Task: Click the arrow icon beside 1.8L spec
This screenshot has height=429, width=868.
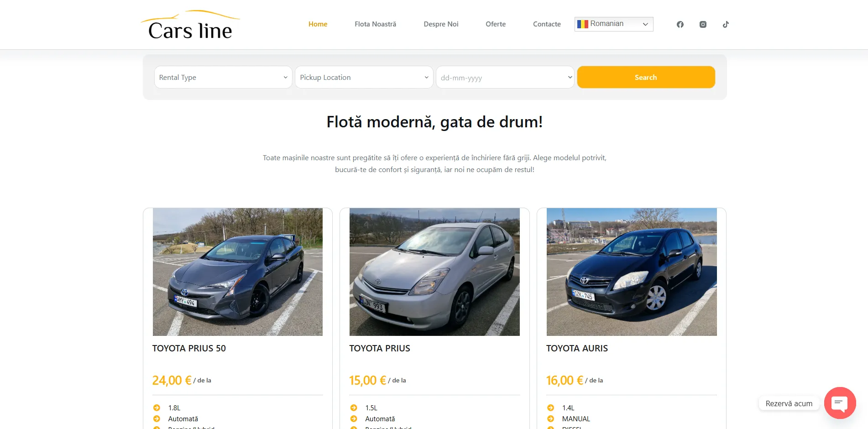Action: pyautogui.click(x=157, y=408)
